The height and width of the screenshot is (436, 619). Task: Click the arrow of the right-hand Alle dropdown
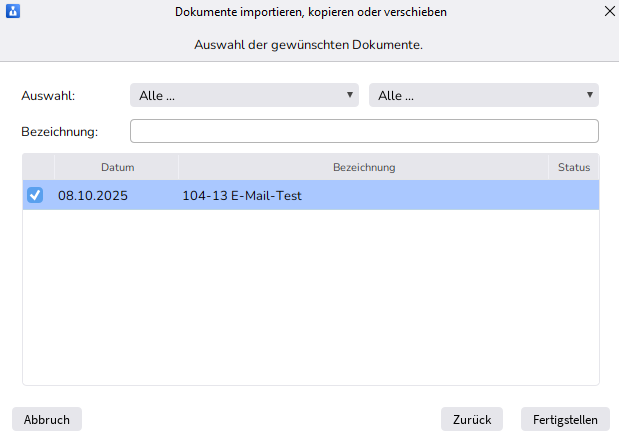[589, 95]
